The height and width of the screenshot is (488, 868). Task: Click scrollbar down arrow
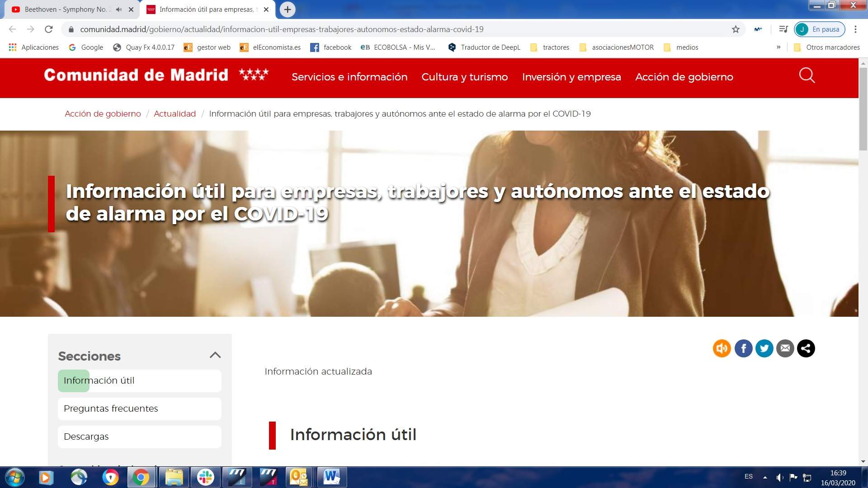(x=863, y=461)
